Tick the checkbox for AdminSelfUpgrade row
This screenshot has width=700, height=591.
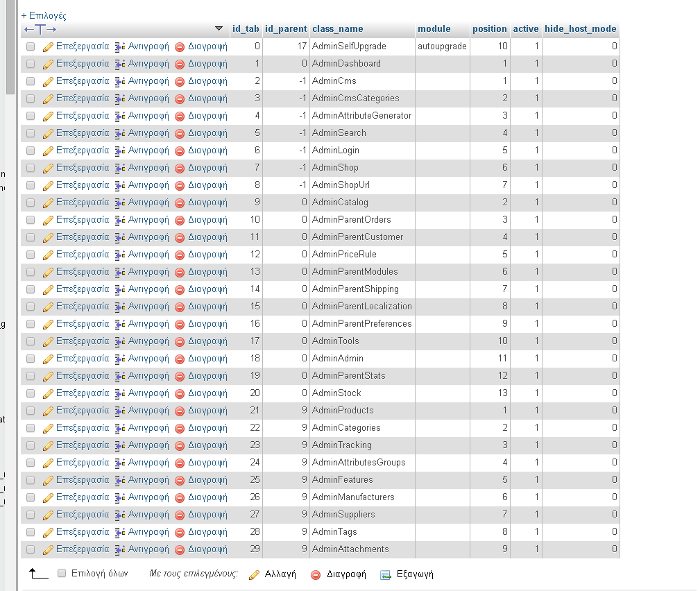pos(31,46)
